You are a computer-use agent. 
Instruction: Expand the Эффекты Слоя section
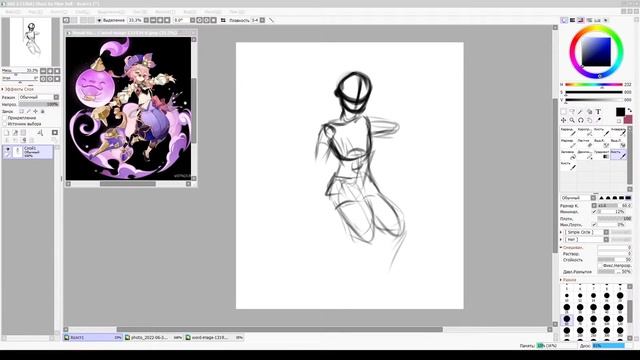click(2, 89)
